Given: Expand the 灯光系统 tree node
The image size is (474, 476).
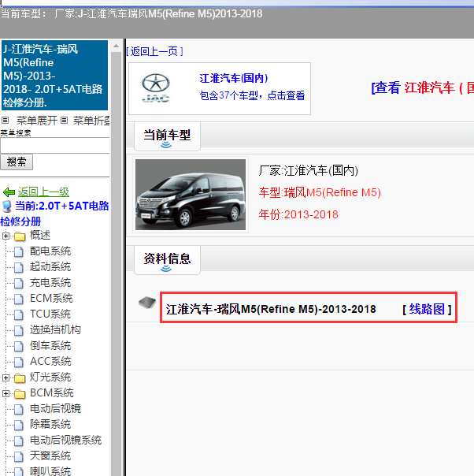Looking at the screenshot, I should click(6, 377).
